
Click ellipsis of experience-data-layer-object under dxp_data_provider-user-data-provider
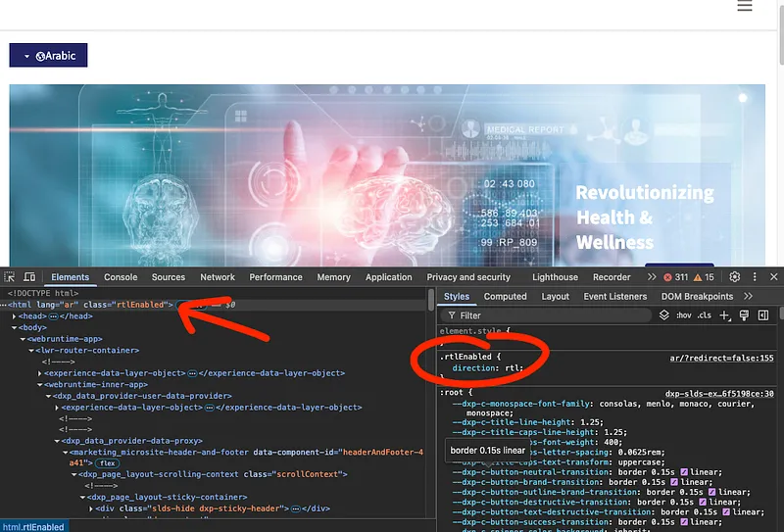[210, 408]
